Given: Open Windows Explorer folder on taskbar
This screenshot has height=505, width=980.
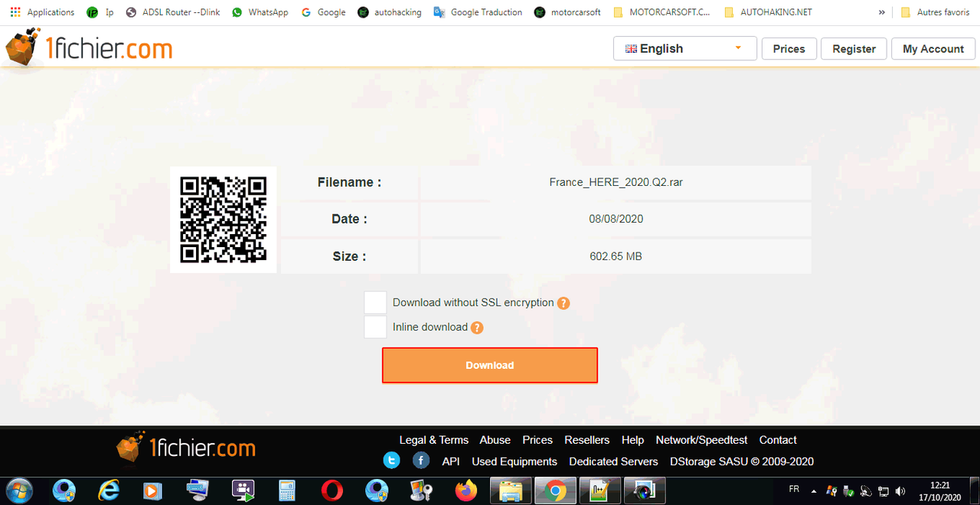Looking at the screenshot, I should [511, 490].
